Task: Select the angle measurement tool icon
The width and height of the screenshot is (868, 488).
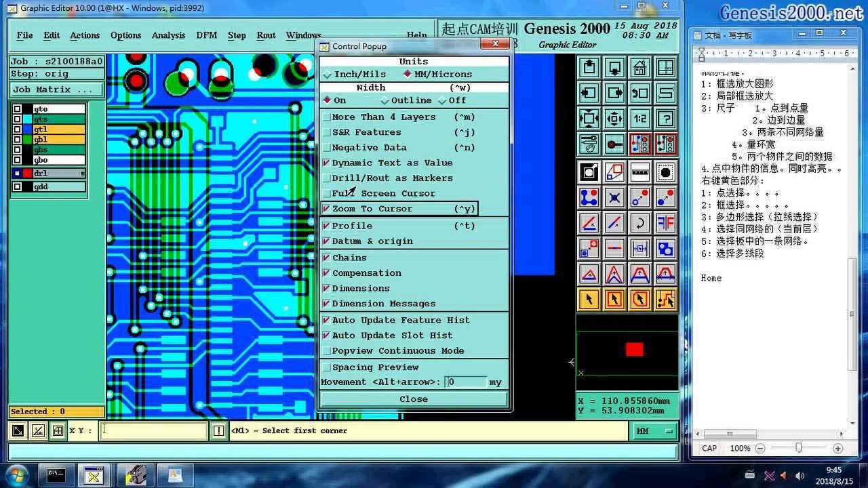Action: pyautogui.click(x=587, y=224)
